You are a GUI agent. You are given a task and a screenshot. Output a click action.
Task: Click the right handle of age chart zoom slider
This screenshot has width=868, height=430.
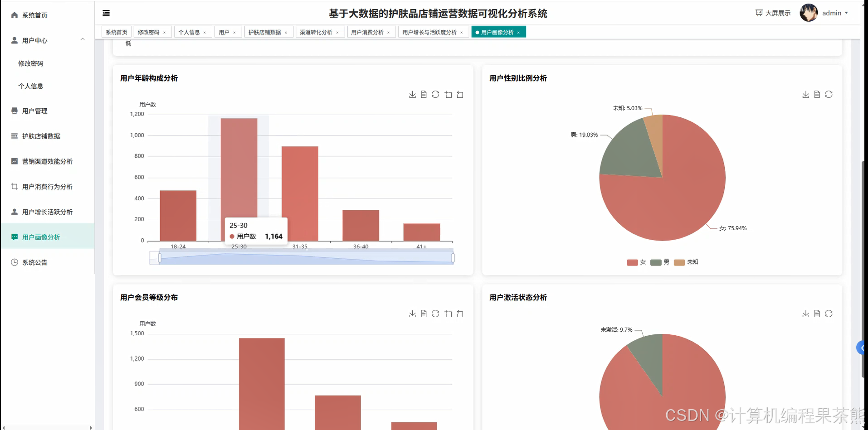[x=453, y=258]
